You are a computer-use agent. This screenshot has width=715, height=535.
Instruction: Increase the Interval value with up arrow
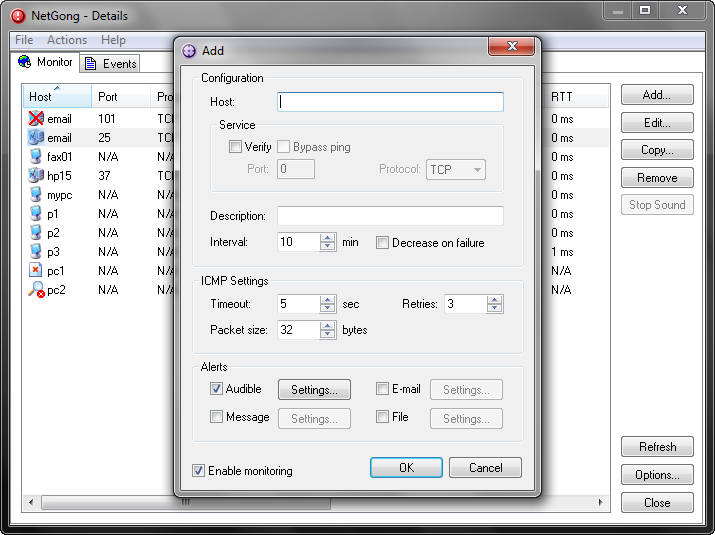click(328, 238)
